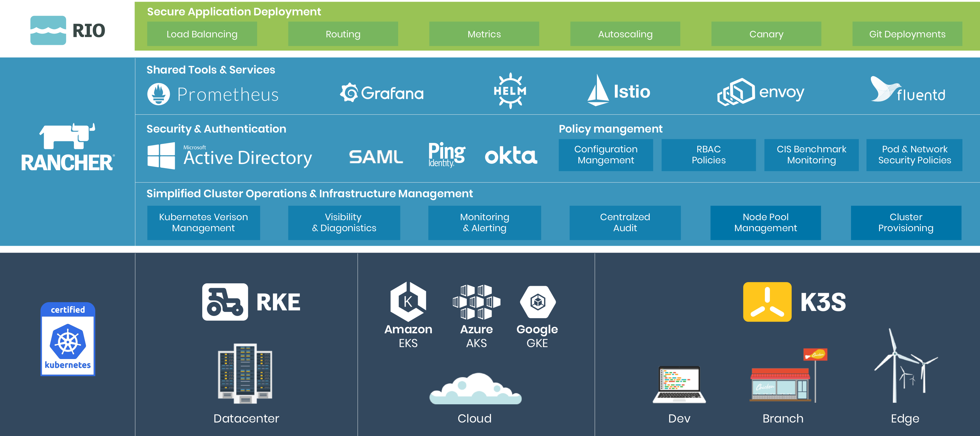Click the Prometheus flame icon
This screenshot has width=980, height=436.
[158, 94]
